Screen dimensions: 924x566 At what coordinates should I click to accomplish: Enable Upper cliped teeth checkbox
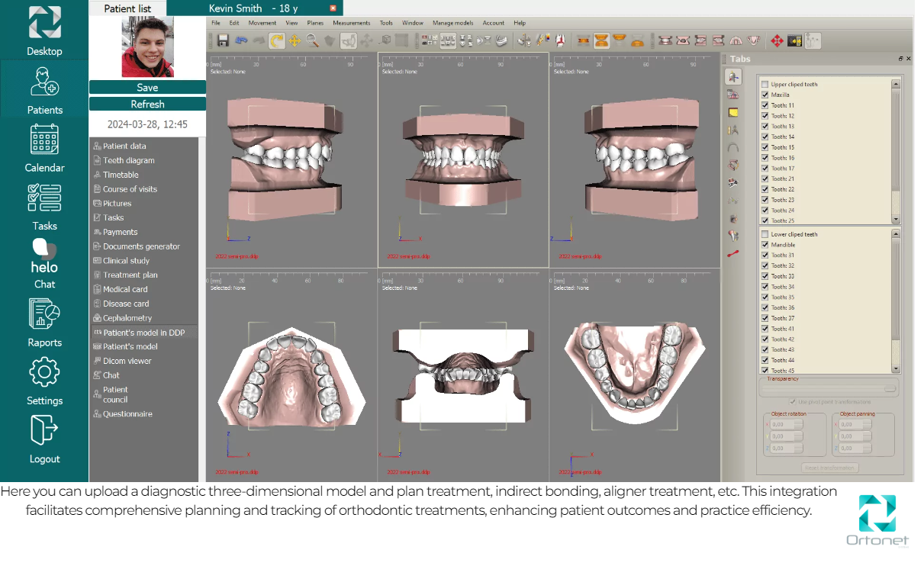(765, 85)
